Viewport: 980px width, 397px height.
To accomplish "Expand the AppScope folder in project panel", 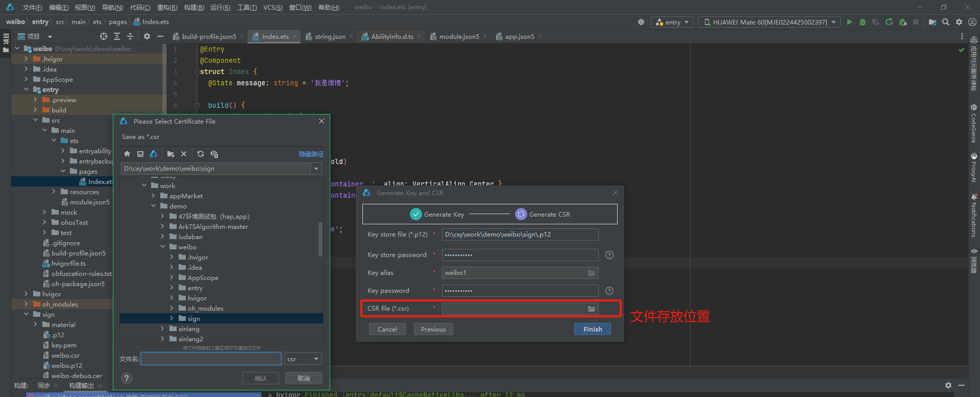I will [26, 80].
